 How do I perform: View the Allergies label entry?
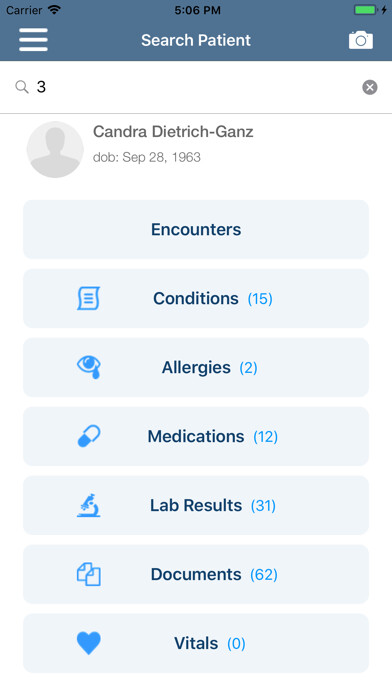click(x=196, y=368)
